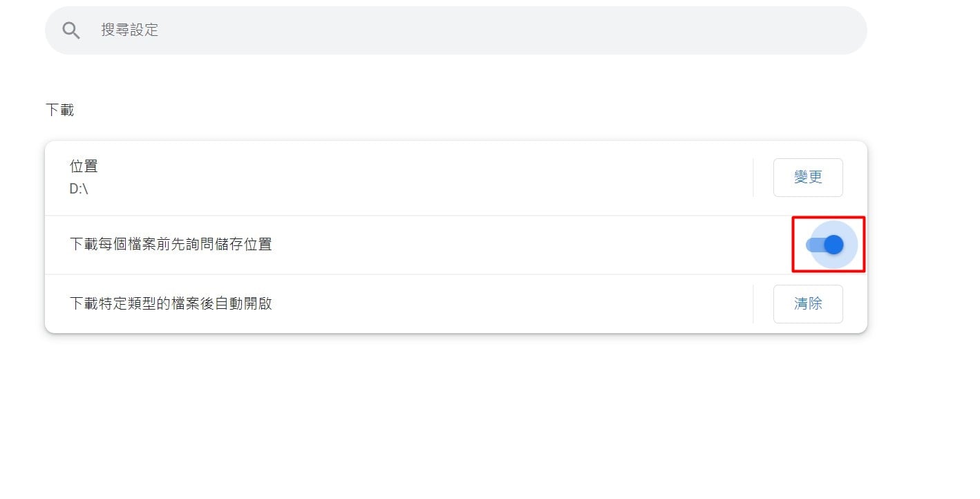The width and height of the screenshot is (980, 499).
Task: Toggle 下載每個檔案前先詢問儲存位置 switch
Action: [x=825, y=245]
